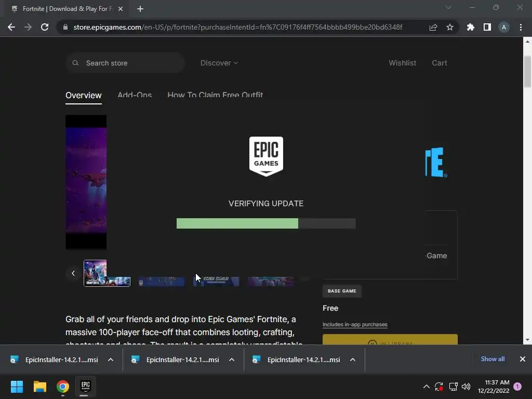
Task: Open the network tray icon
Action: pyautogui.click(x=453, y=387)
